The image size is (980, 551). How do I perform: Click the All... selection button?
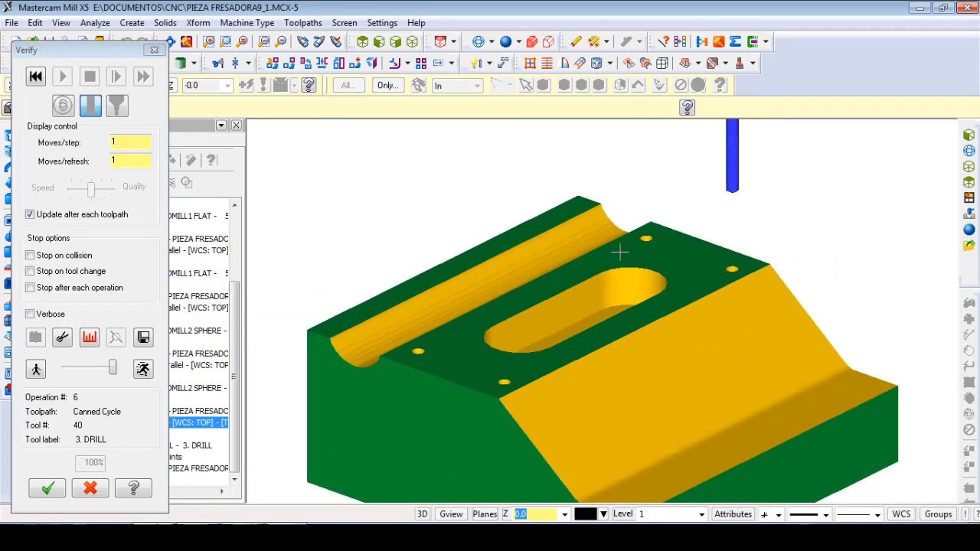coord(348,85)
